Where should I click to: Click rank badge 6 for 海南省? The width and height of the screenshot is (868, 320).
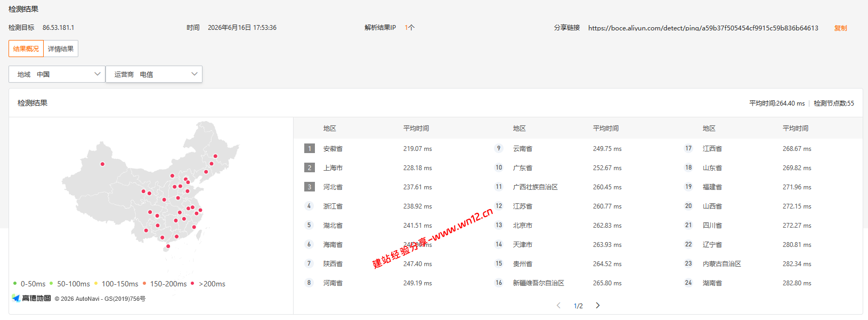309,244
